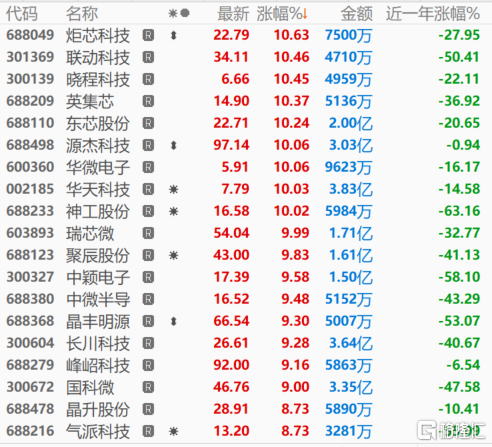Click stock name 长川科技

click(x=98, y=343)
